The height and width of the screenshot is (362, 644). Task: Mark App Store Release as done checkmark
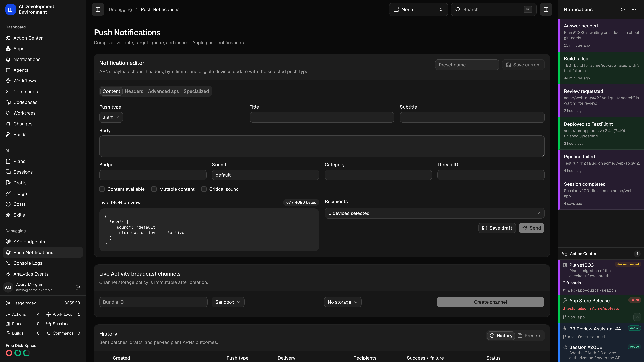637,317
